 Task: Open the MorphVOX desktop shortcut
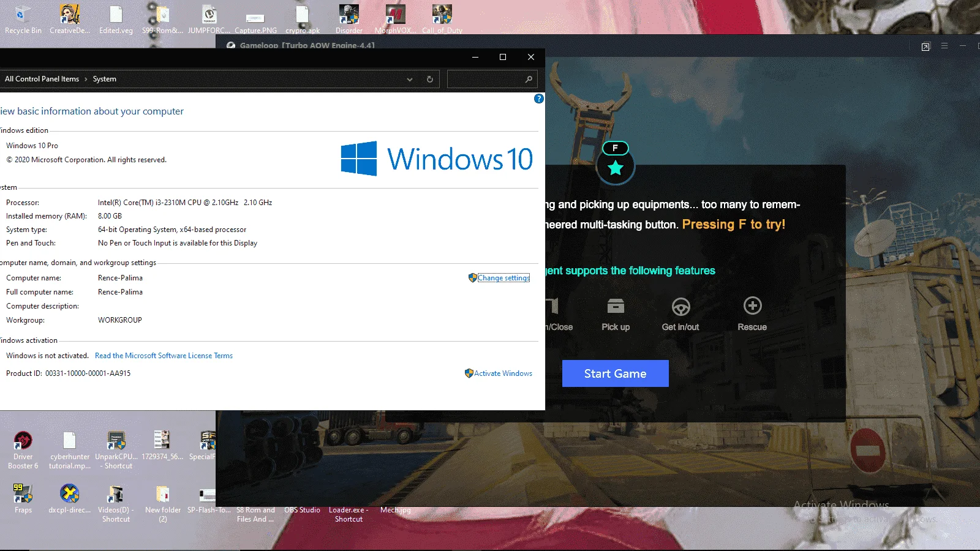[x=395, y=18]
